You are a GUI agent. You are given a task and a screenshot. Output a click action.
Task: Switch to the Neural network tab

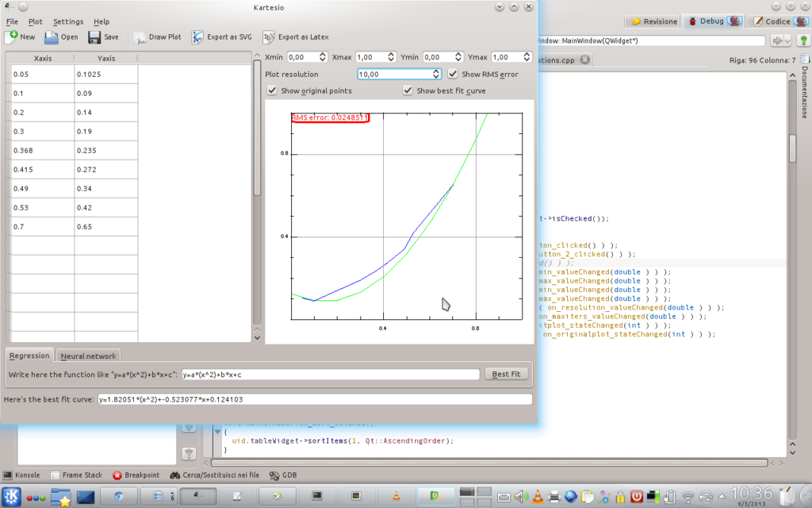pyautogui.click(x=88, y=356)
